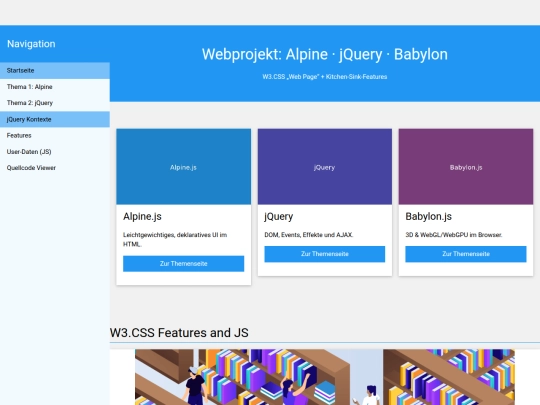Click the magenta Babylon.js card image

pos(466,167)
